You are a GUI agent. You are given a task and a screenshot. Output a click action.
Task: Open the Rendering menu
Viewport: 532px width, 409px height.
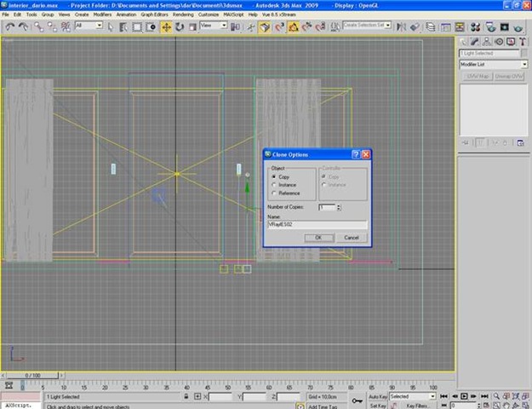coord(183,14)
